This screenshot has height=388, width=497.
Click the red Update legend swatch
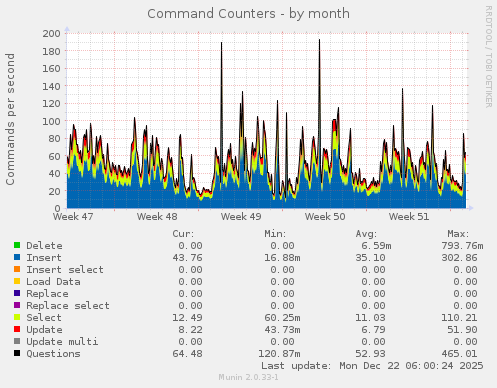tap(17, 329)
